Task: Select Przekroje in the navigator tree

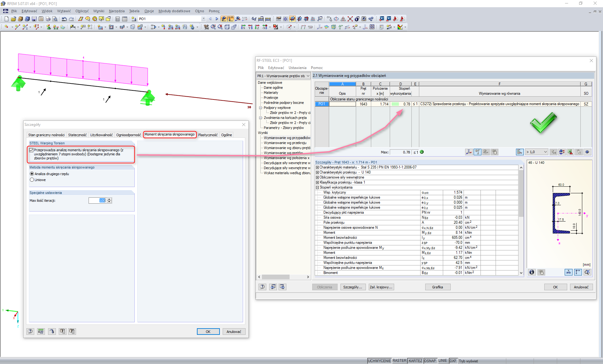Action: (x=271, y=98)
